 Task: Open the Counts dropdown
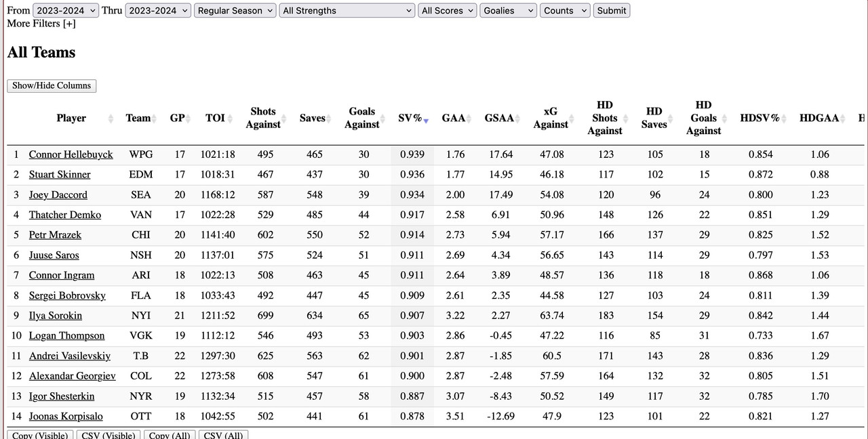pos(565,10)
